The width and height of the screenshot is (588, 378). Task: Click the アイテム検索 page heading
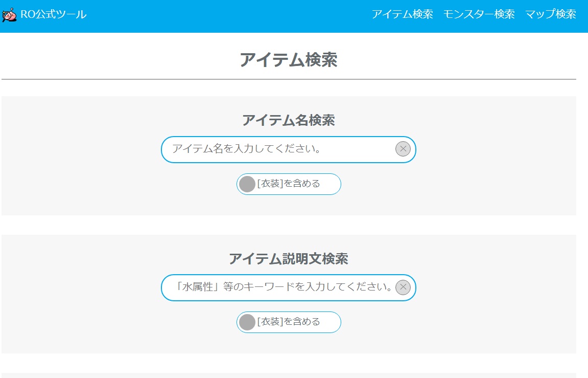coord(288,60)
